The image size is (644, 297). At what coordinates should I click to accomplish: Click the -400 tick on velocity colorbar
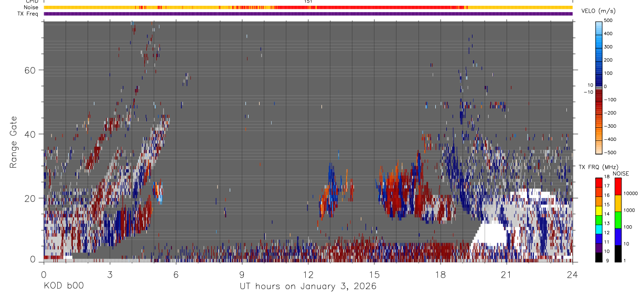[610, 139]
